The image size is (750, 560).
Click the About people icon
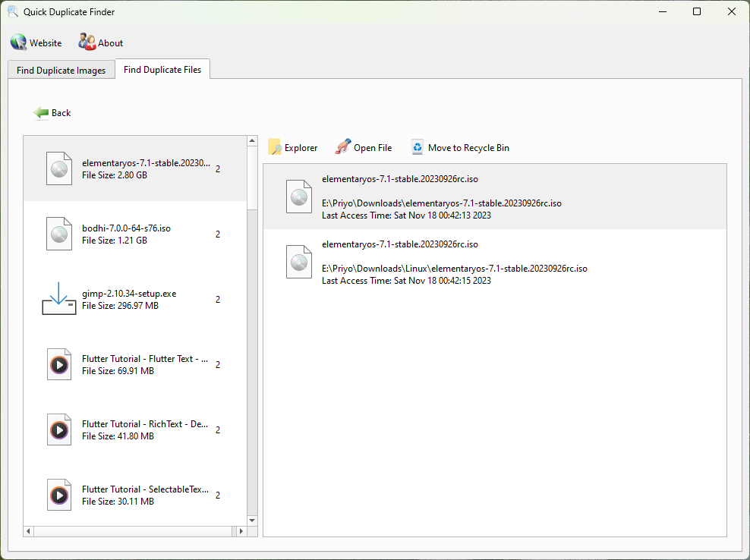(87, 42)
